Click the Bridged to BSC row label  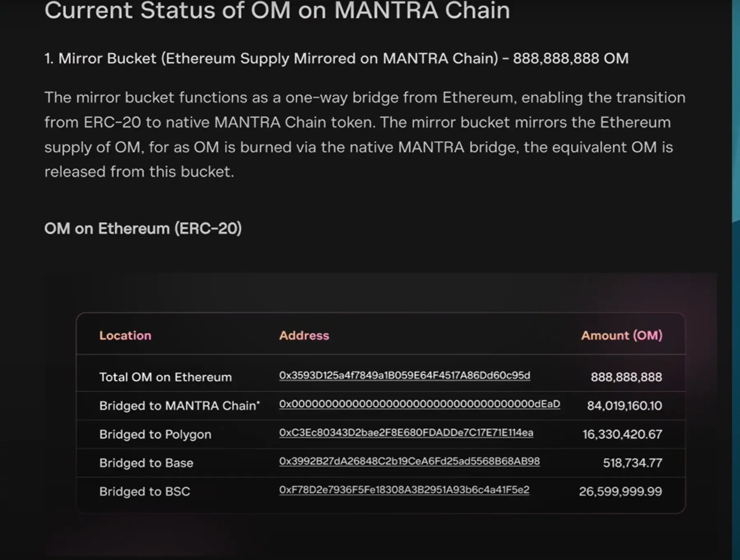145,491
